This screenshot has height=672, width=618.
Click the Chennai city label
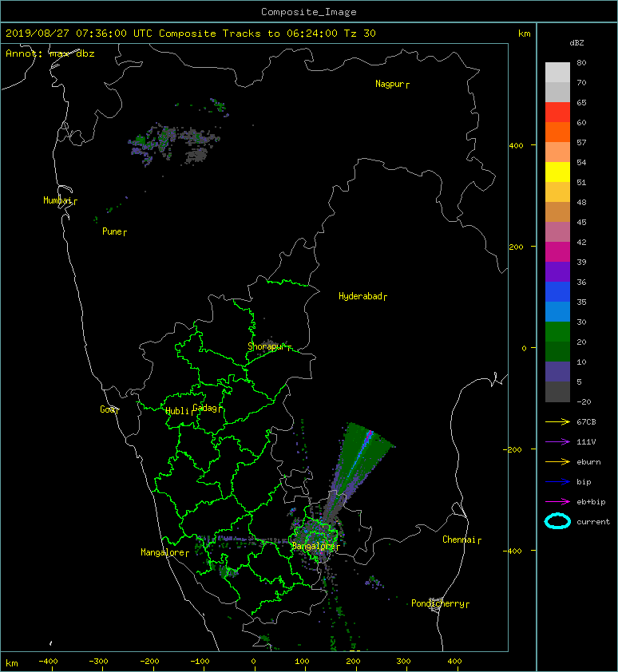pos(459,540)
